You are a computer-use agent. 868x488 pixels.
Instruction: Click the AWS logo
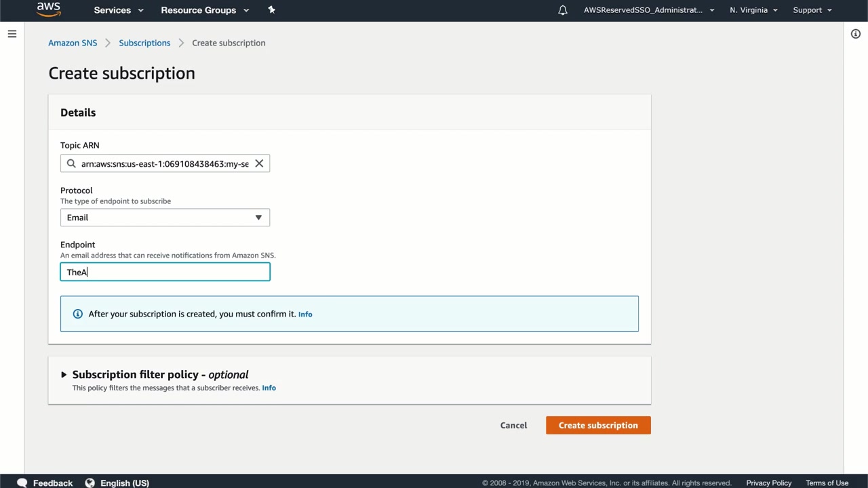coord(49,9)
